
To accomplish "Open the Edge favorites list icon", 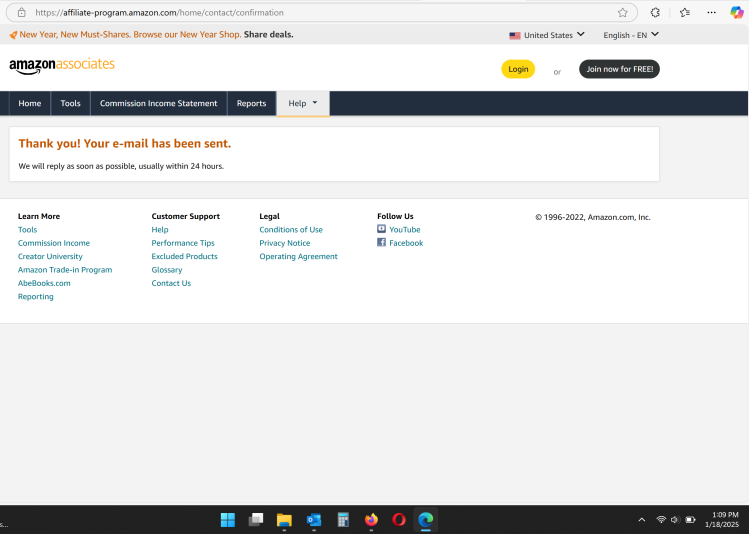I will point(685,13).
